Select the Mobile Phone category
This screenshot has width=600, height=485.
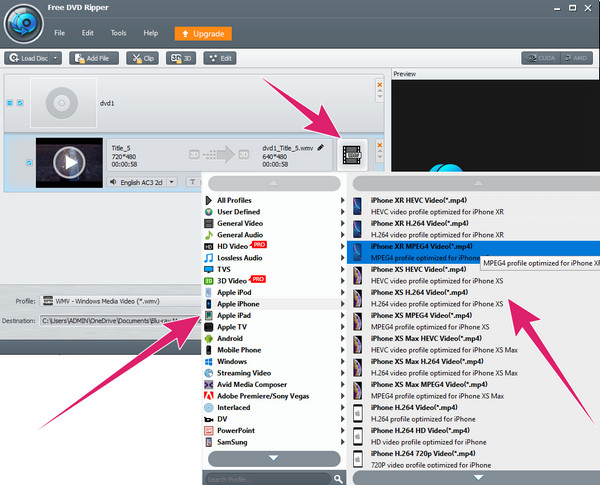coord(274,350)
